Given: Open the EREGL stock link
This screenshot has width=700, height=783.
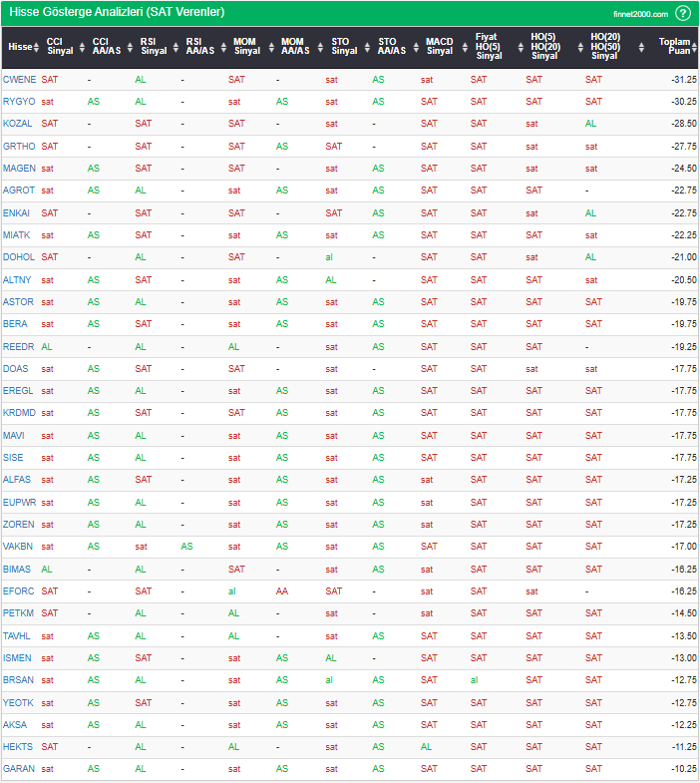Looking at the screenshot, I should (18, 391).
